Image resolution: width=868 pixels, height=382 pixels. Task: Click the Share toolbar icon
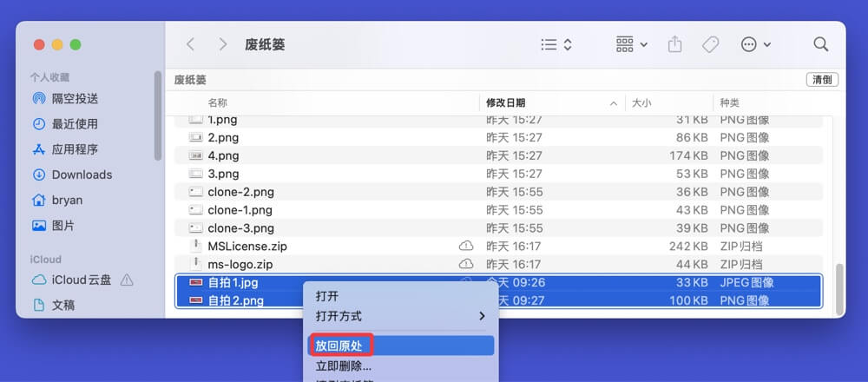(x=674, y=44)
